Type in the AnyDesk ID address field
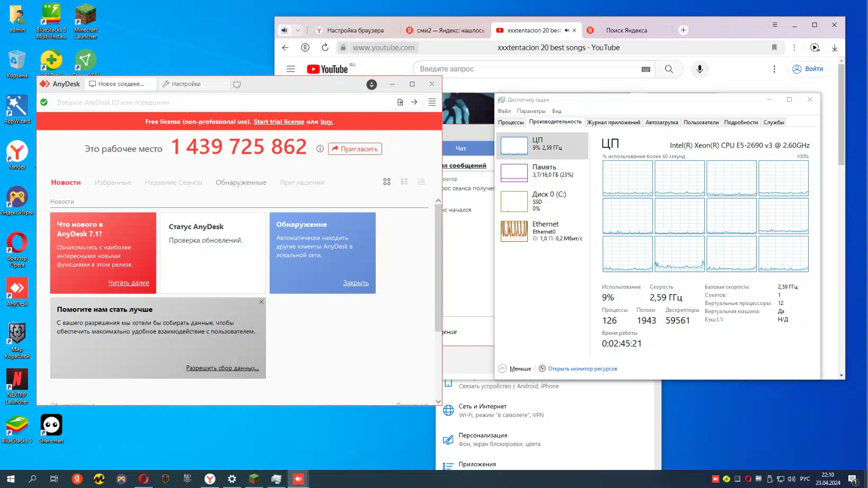868x488 pixels. click(223, 102)
